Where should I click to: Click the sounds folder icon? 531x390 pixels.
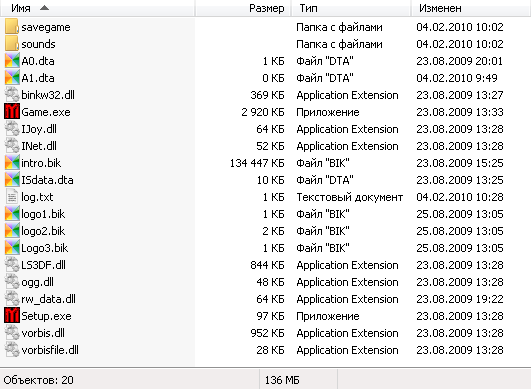coord(12,44)
